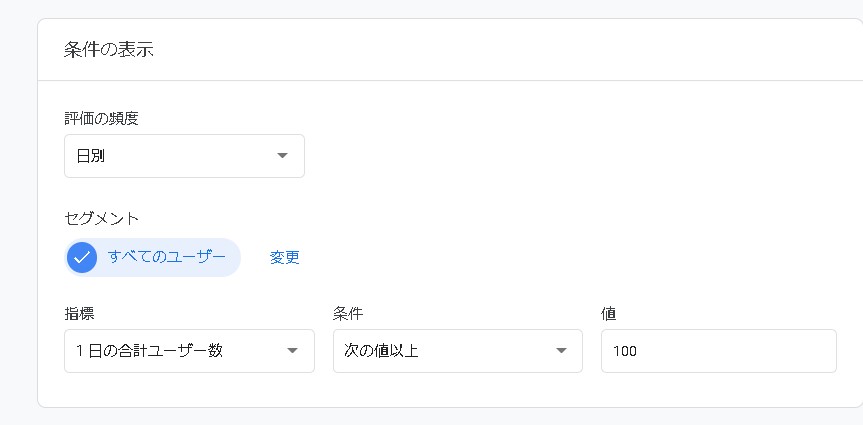Click the 変更 link
This screenshot has height=425, width=863.
point(285,257)
